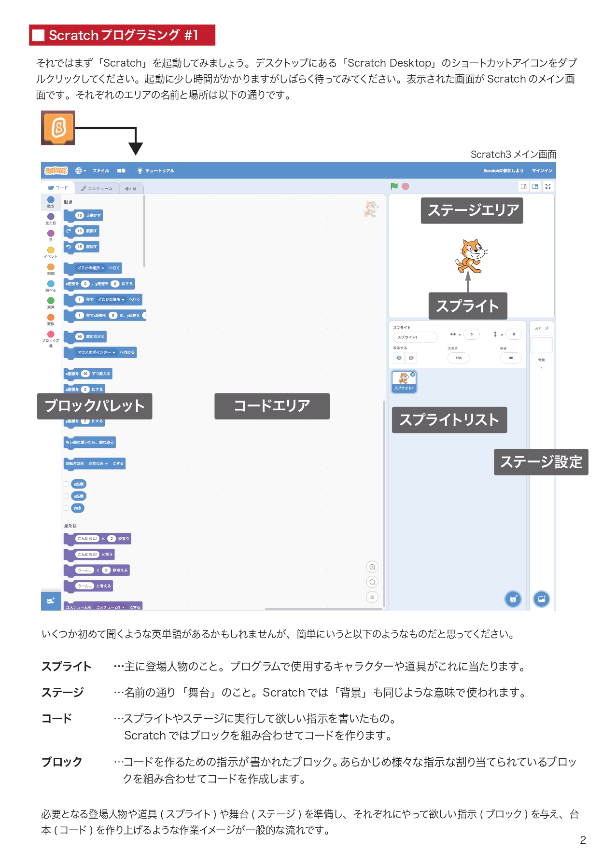Click the choose a sprite button

[x=513, y=599]
